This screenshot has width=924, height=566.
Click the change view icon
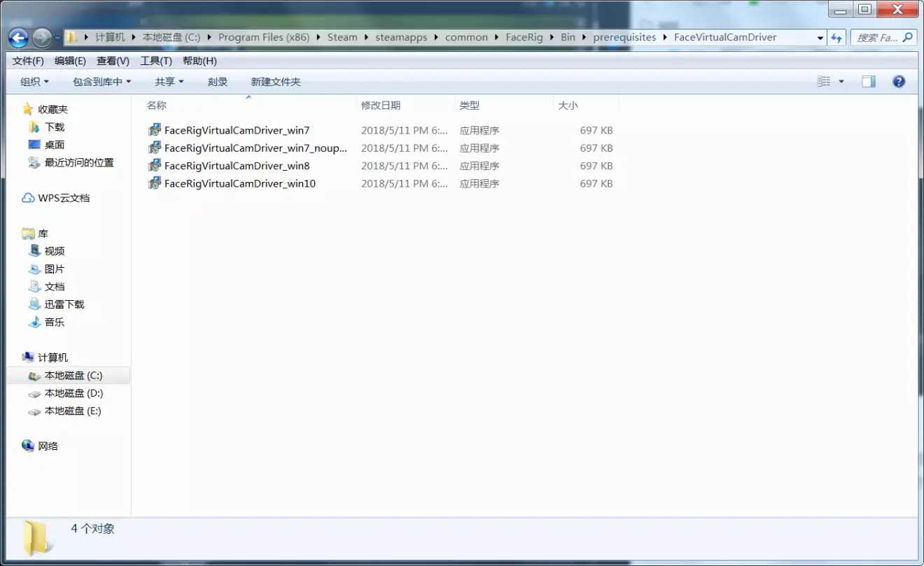point(824,82)
